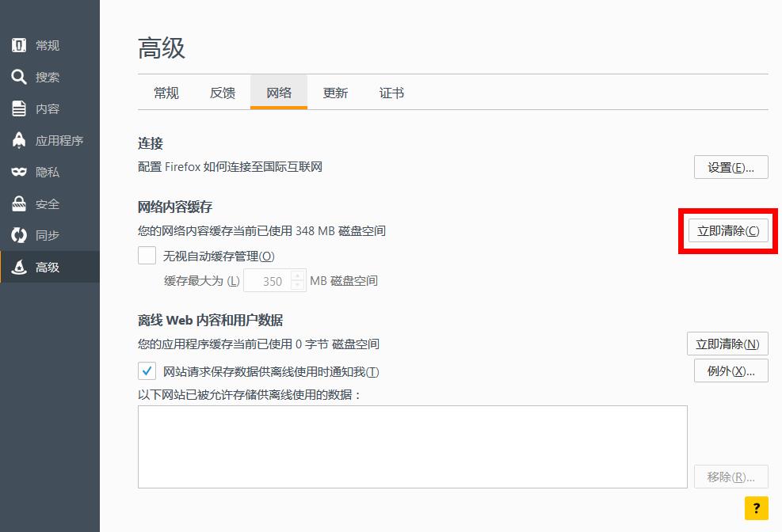Open the 证书 tab

[391, 93]
